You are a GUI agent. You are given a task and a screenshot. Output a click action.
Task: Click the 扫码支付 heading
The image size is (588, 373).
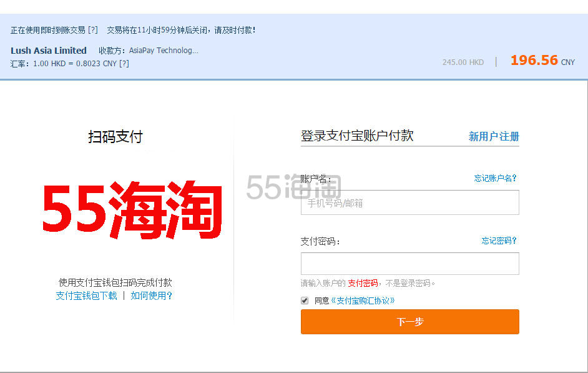pos(115,137)
